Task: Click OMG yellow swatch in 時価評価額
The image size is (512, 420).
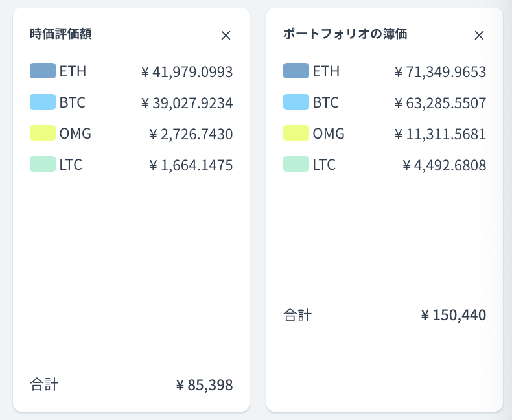Action: [43, 134]
